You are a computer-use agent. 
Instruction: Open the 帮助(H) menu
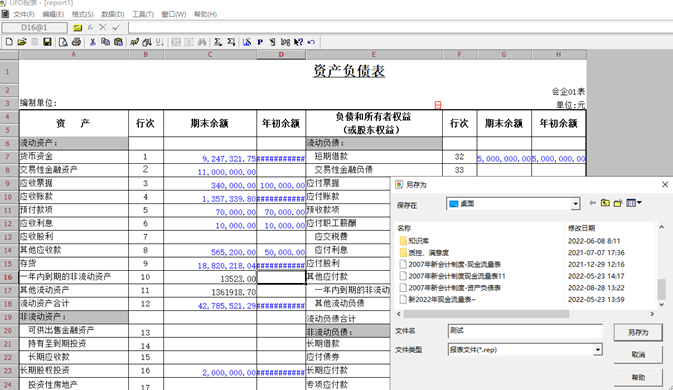pos(205,14)
